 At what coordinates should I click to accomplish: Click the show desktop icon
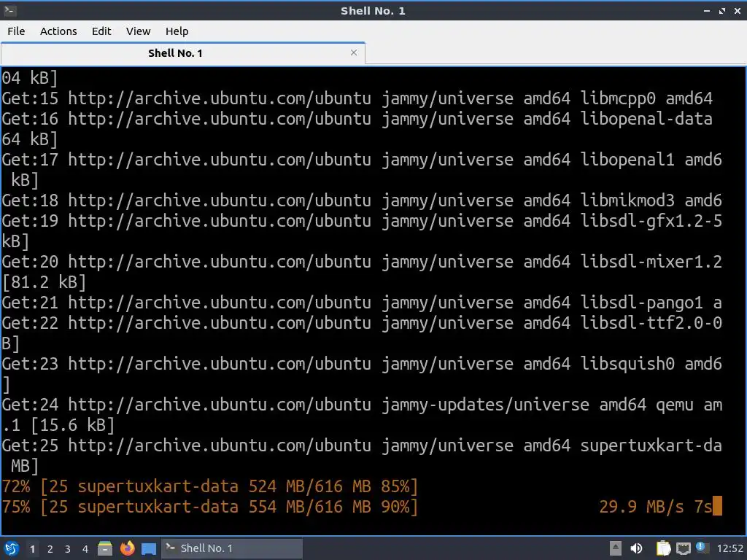coord(149,549)
